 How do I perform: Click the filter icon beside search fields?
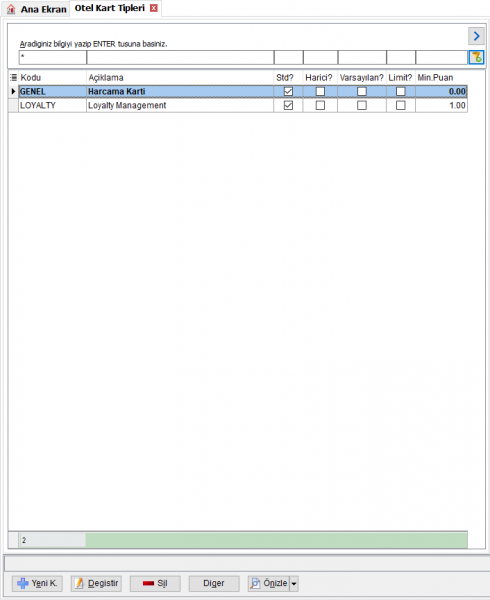[477, 57]
